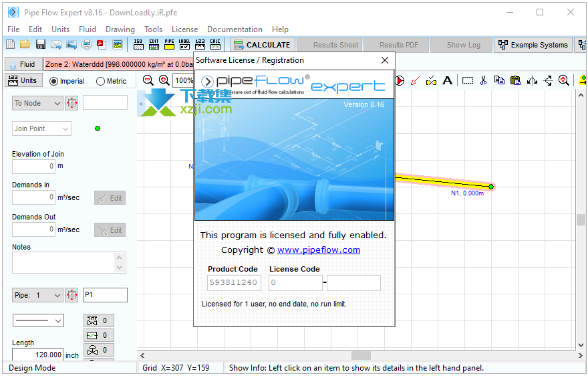This screenshot has height=376, width=588.
Task: Click the Elevation of Join input field
Action: pyautogui.click(x=34, y=167)
